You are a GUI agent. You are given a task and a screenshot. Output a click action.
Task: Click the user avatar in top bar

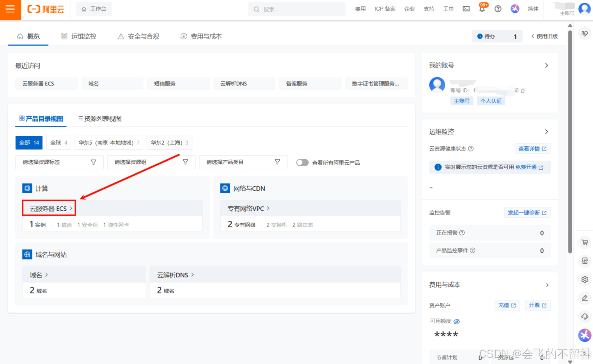pyautogui.click(x=584, y=9)
